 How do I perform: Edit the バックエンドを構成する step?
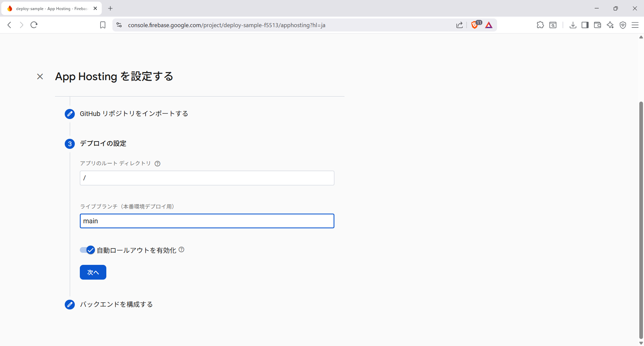pos(70,304)
